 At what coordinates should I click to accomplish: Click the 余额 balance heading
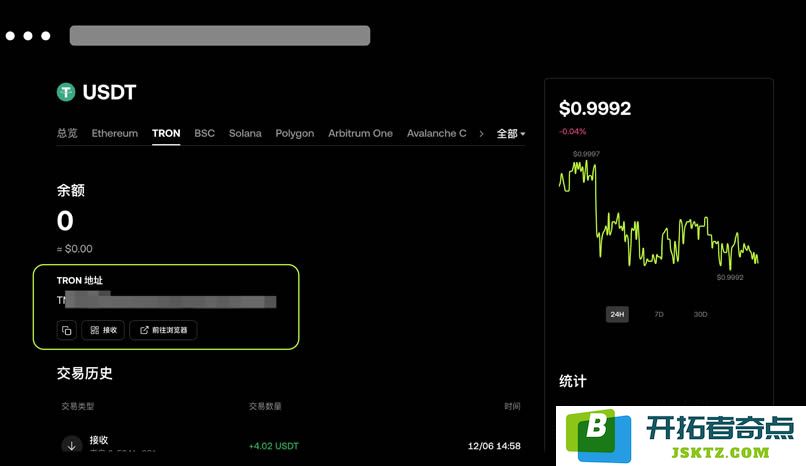click(70, 191)
